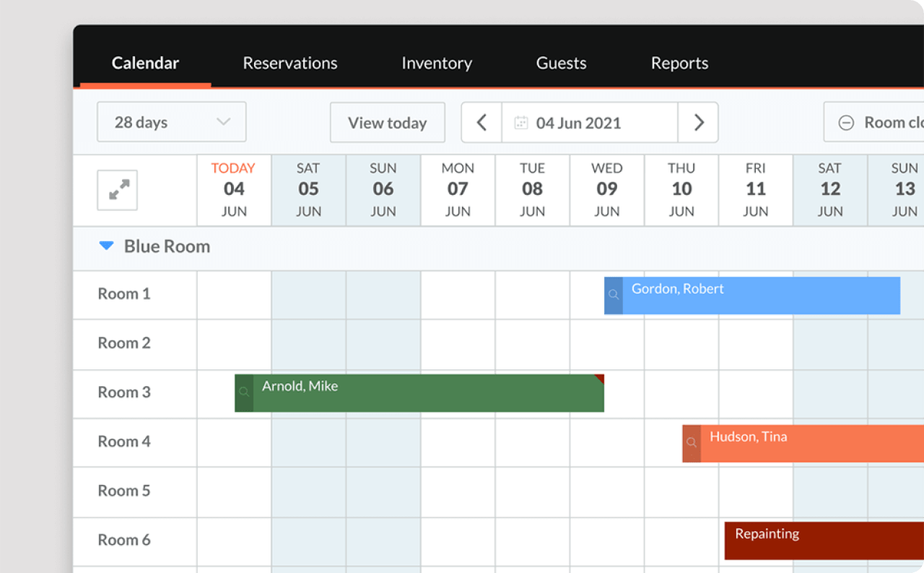
Task: Click magnifier icon on Gordon, Robert booking
Action: tap(614, 295)
